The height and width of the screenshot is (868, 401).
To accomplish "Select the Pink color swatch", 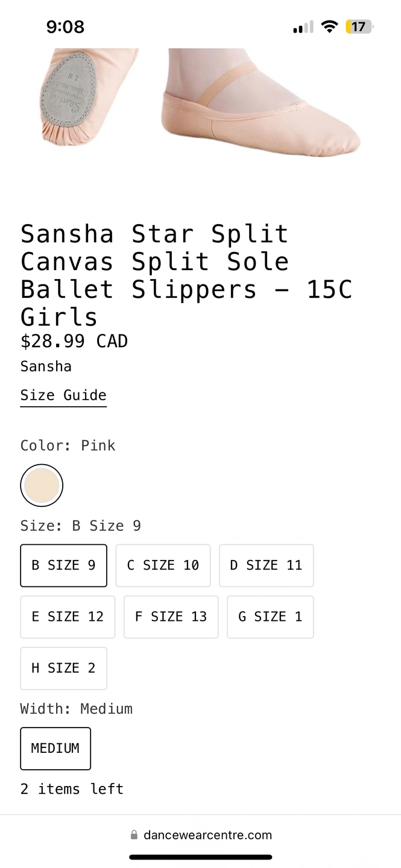I will coord(42,485).
